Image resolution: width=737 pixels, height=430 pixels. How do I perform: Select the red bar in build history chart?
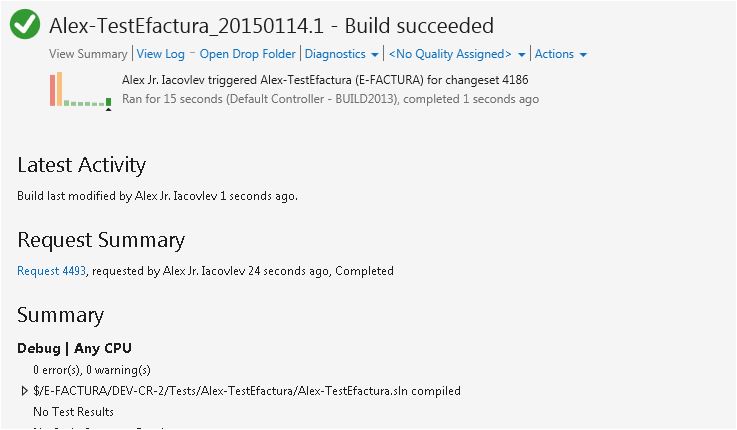point(53,90)
